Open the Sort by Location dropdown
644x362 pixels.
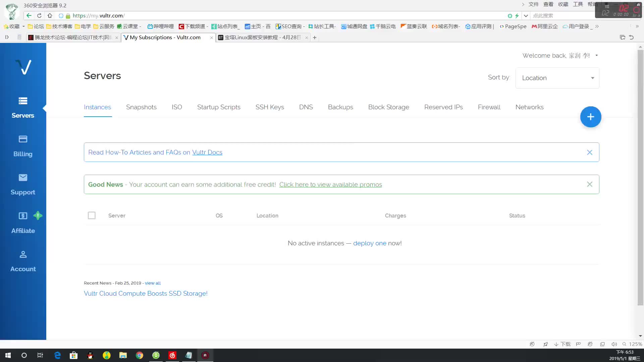coord(557,78)
